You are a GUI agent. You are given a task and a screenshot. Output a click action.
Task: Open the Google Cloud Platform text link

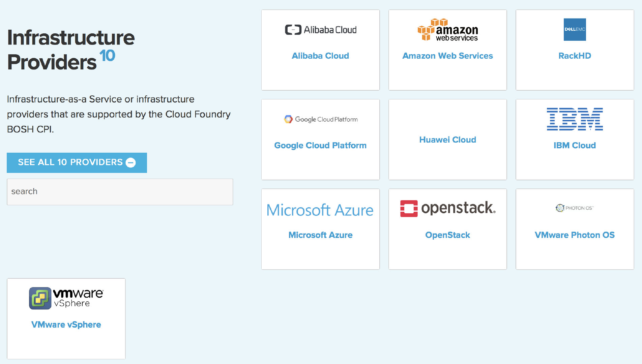click(320, 146)
